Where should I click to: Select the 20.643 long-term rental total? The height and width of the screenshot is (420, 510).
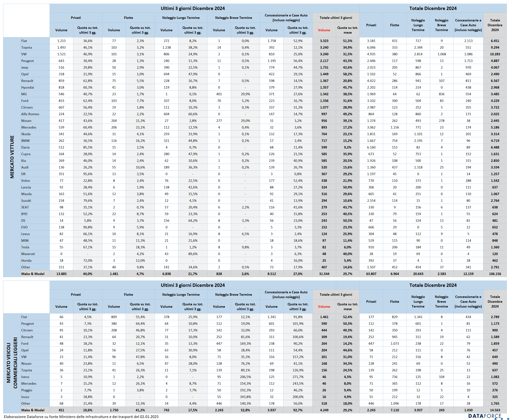418,274
